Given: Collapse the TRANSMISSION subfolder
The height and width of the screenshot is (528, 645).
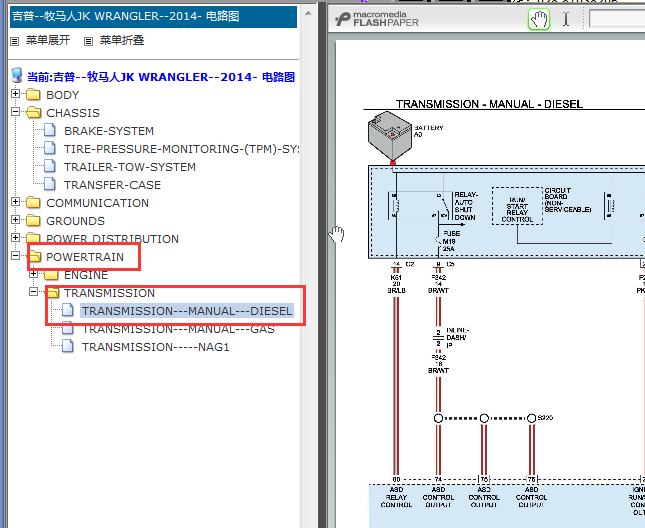Looking at the screenshot, I should point(33,292).
